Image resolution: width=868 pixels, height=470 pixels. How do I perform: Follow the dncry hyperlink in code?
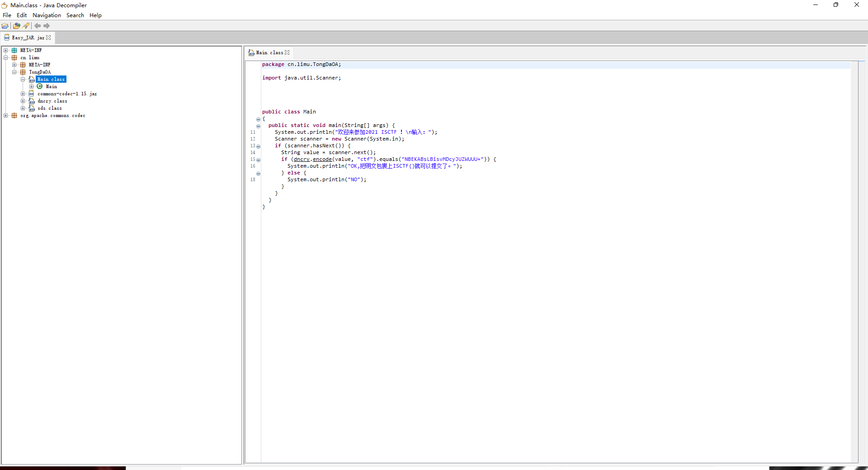click(302, 159)
